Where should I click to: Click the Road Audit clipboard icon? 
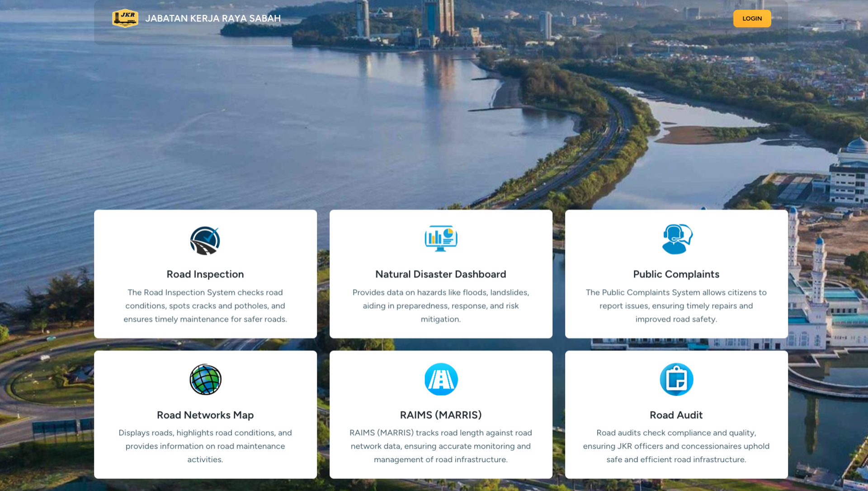coord(676,379)
